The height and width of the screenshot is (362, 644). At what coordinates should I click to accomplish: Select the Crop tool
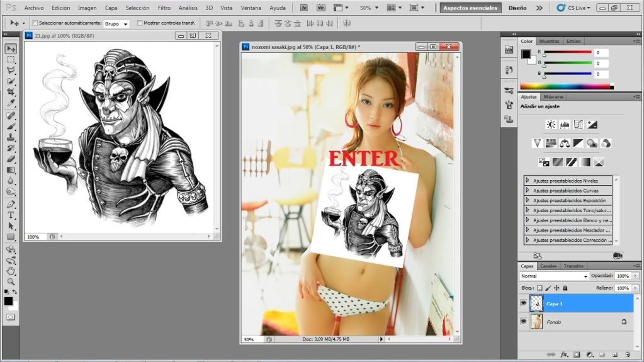(11, 92)
